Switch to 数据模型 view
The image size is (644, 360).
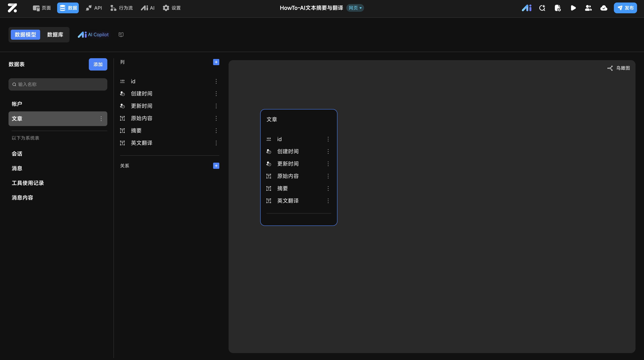pyautogui.click(x=25, y=35)
